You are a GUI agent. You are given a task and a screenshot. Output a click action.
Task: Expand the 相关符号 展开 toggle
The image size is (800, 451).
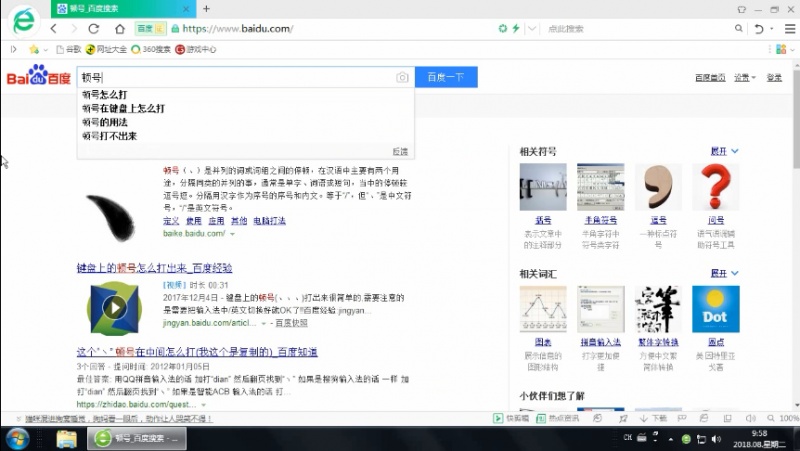click(x=724, y=151)
